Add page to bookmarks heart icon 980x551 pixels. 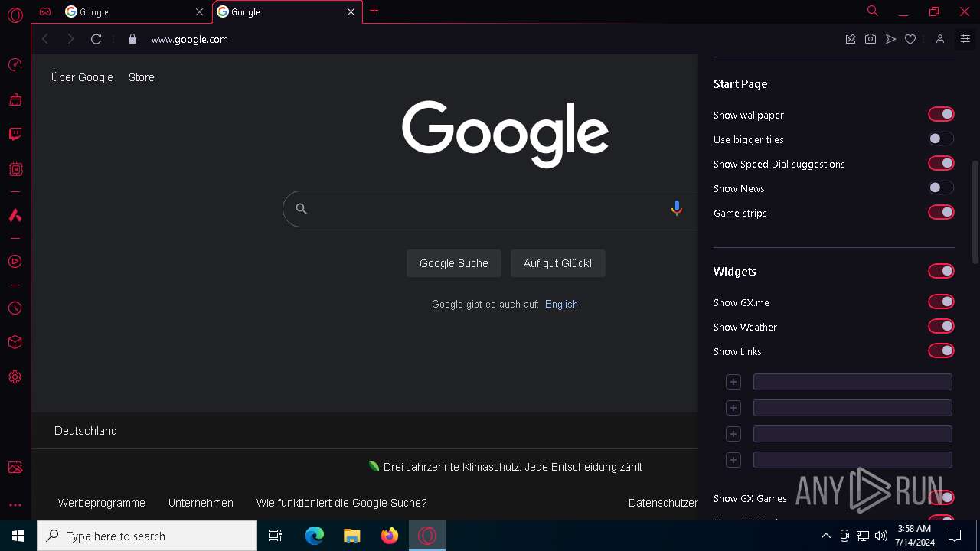(x=910, y=39)
